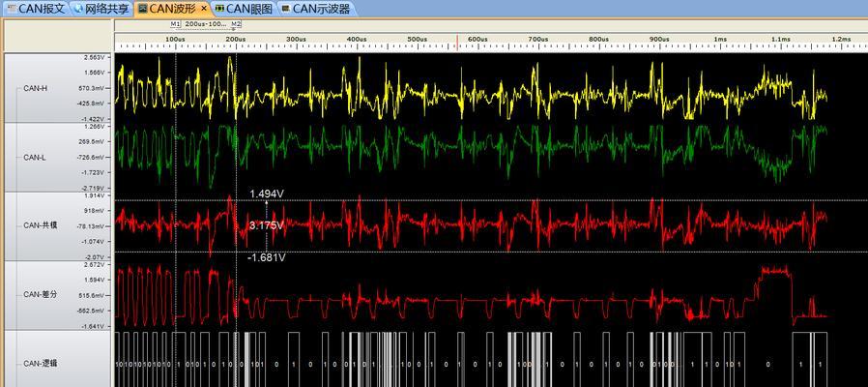Select the M2 cursor marker
The height and width of the screenshot is (387, 868).
click(236, 24)
